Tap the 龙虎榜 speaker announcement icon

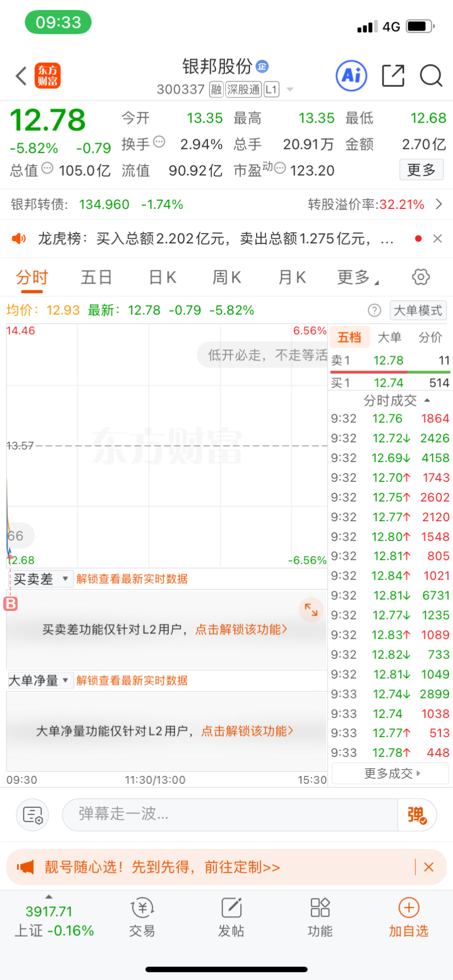tap(19, 238)
